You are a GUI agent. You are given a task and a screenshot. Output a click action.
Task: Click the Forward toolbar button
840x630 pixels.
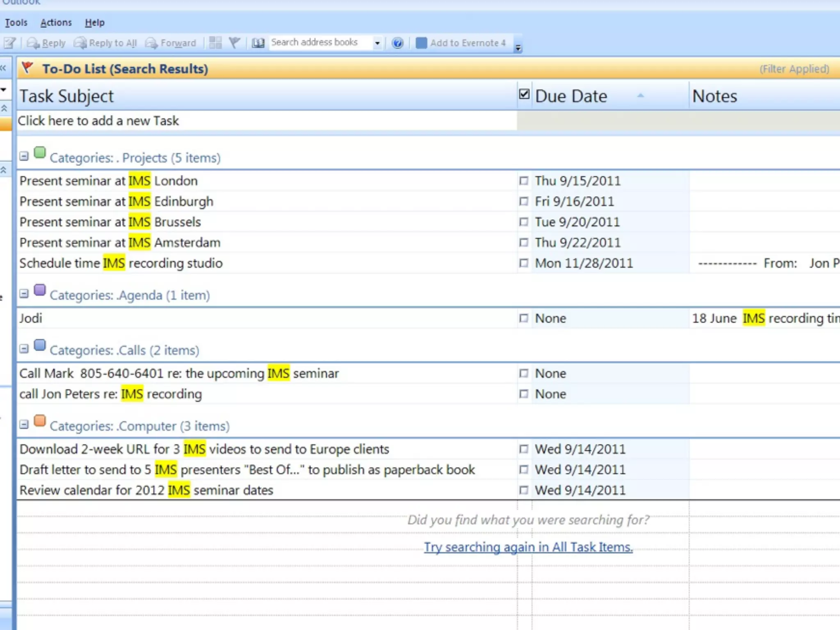click(x=171, y=43)
